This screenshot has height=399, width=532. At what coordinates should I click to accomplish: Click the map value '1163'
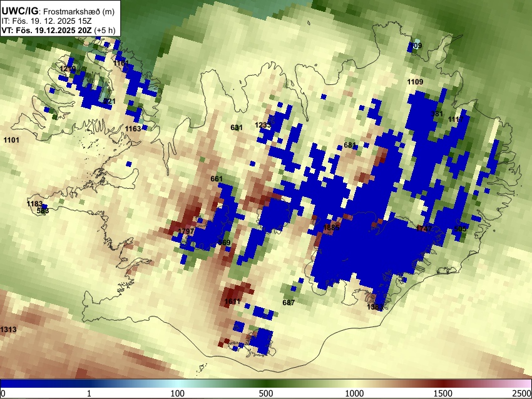point(133,129)
